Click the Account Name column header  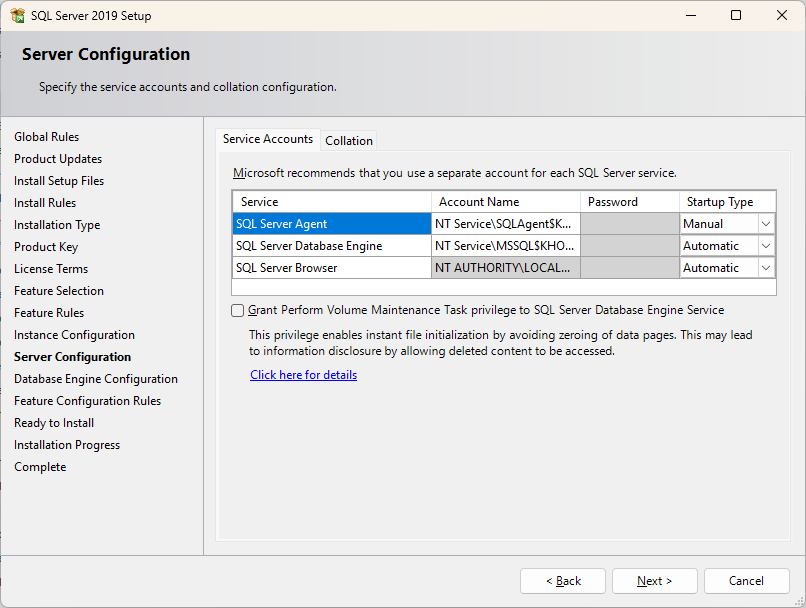(x=506, y=202)
